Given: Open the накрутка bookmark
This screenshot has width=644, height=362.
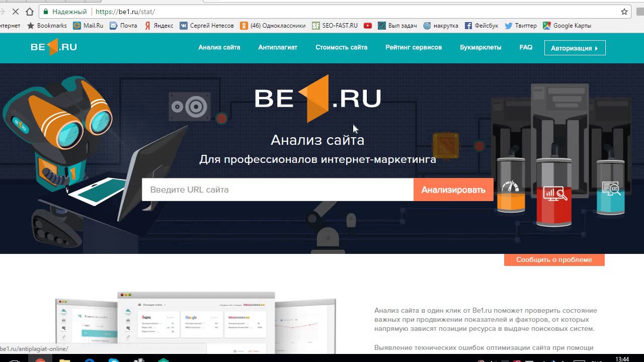Looking at the screenshot, I should coord(441,26).
